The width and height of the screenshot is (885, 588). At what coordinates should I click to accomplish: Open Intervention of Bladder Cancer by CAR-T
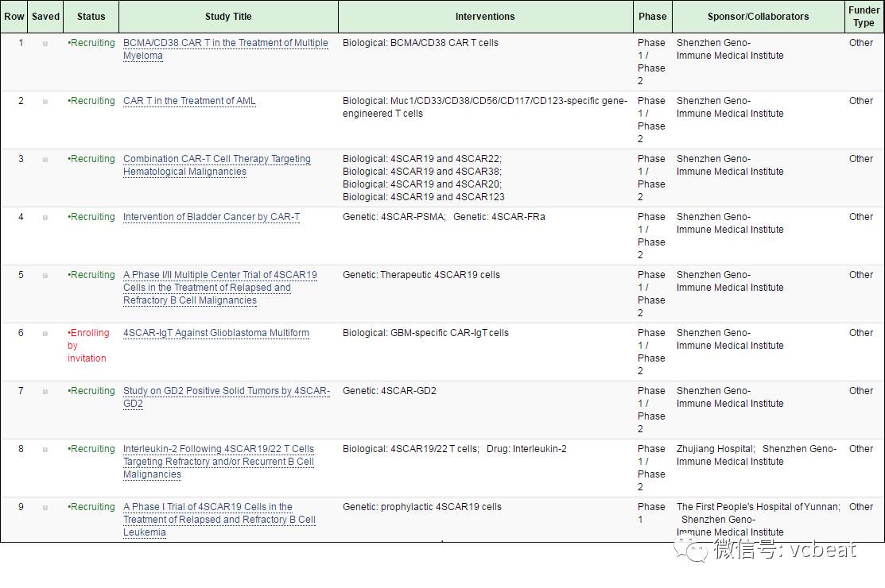pyautogui.click(x=211, y=217)
